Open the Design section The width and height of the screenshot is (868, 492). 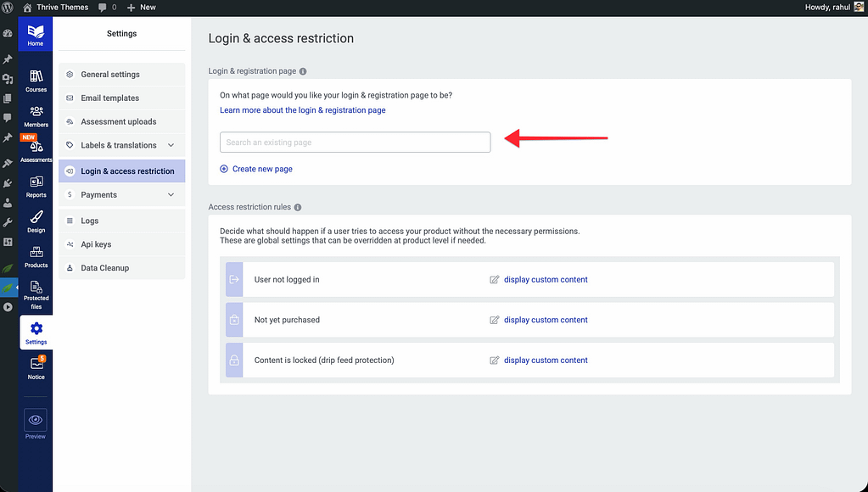36,221
